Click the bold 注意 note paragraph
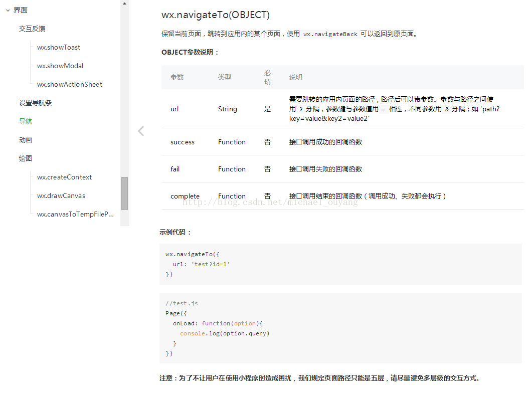This screenshot has width=532, height=393. (319, 378)
